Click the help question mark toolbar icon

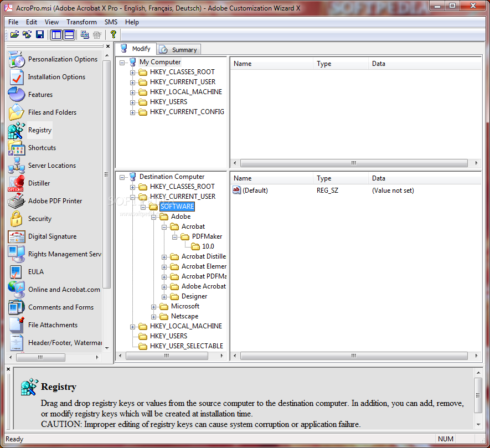coord(113,34)
